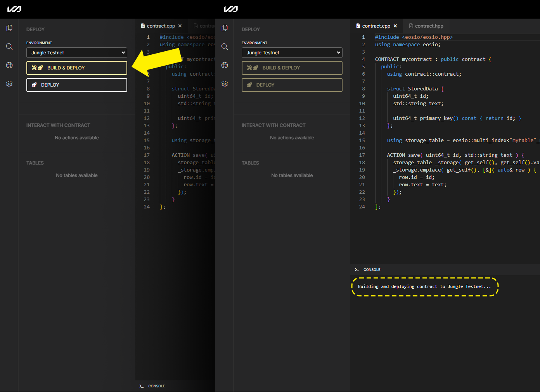Image resolution: width=540 pixels, height=392 pixels.
Task: Click 'No actions available' text in left panel
Action: (77, 138)
